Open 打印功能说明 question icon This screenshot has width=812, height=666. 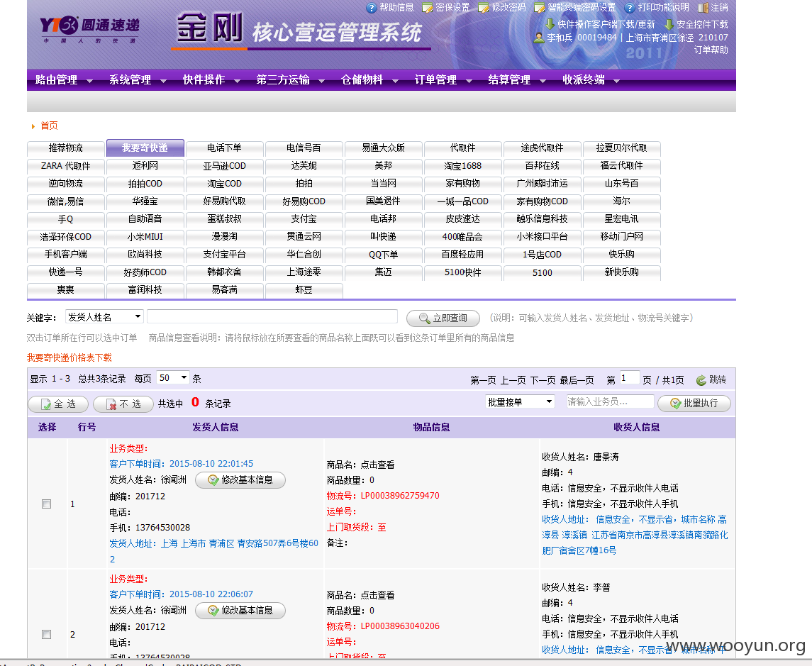[x=630, y=8]
